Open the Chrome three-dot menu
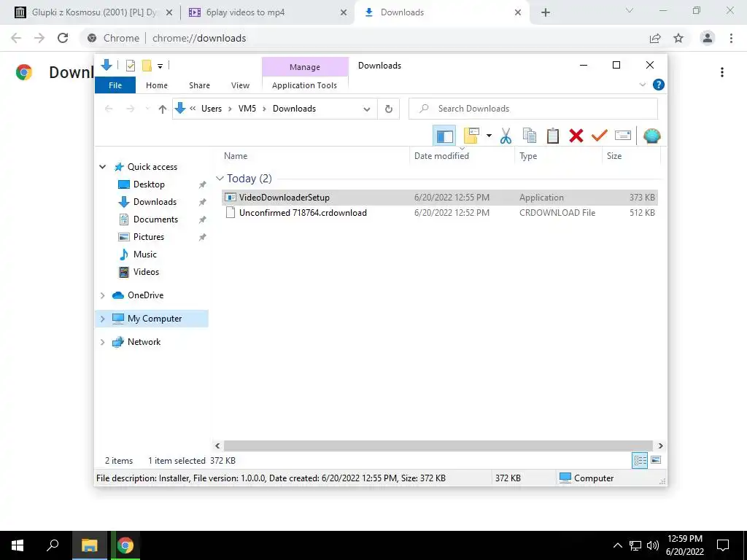Screen dimensions: 747x560 (731, 38)
